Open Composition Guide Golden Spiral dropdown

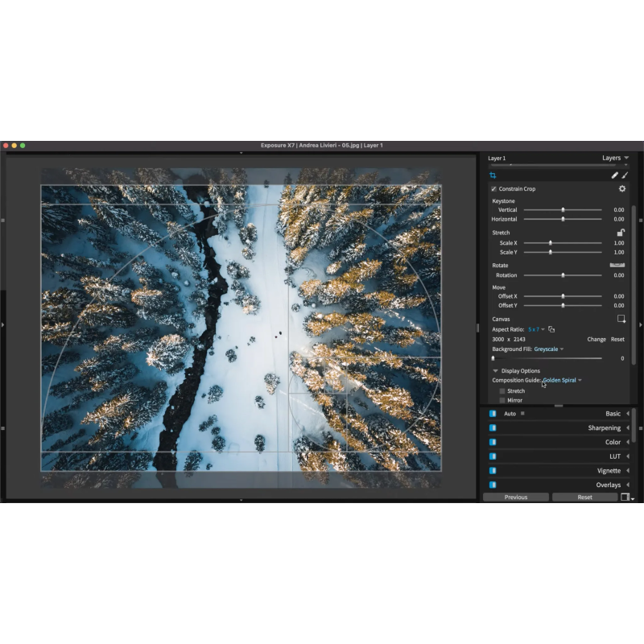coord(562,380)
